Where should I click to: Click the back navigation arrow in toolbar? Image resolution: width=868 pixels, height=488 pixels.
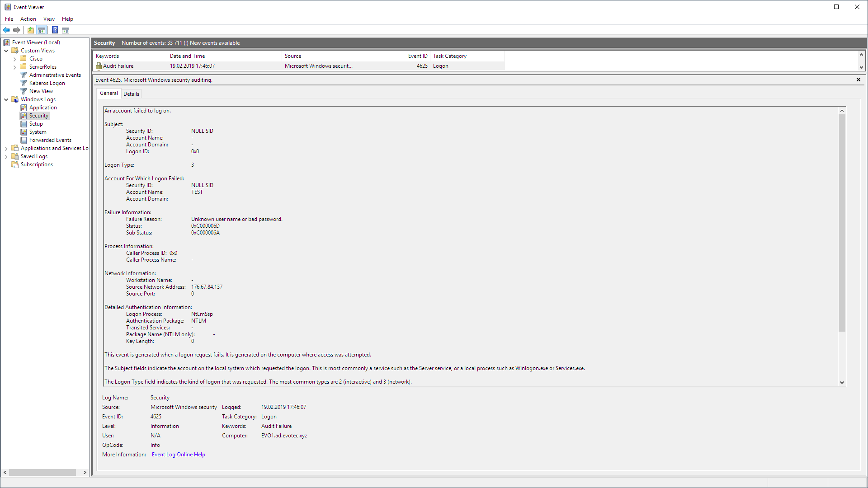(6, 30)
